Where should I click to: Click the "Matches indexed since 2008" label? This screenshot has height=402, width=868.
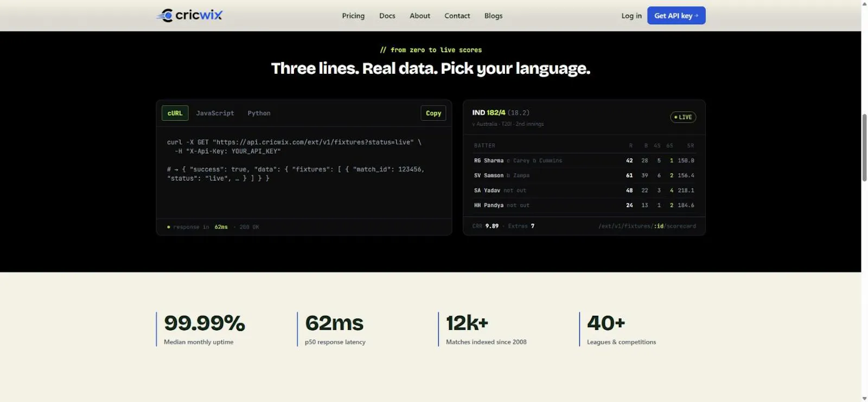point(486,342)
